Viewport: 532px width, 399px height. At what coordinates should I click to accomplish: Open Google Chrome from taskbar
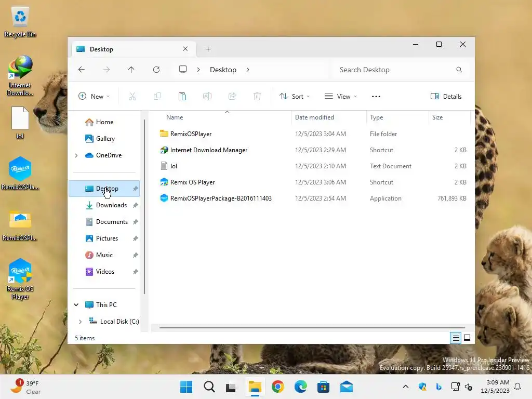[x=278, y=387]
